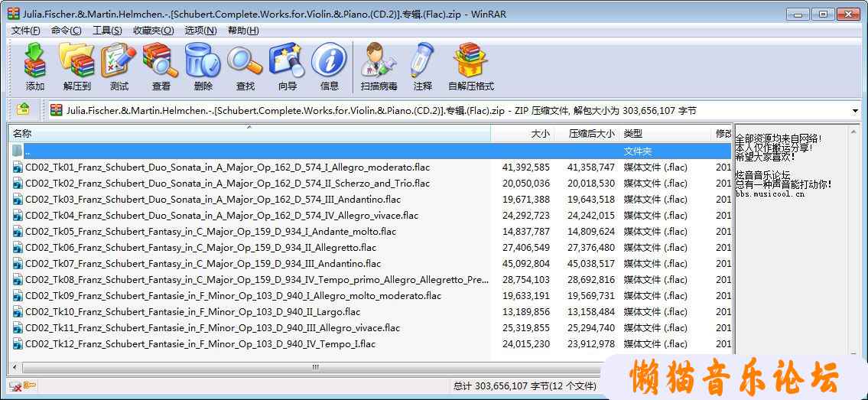Screen dimensions: 868x400
Task: Click the 注释 (Comment) toolbar icon
Action: coord(422,60)
